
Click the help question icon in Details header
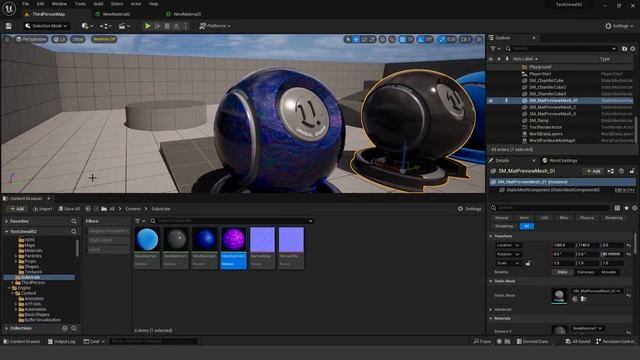621,171
